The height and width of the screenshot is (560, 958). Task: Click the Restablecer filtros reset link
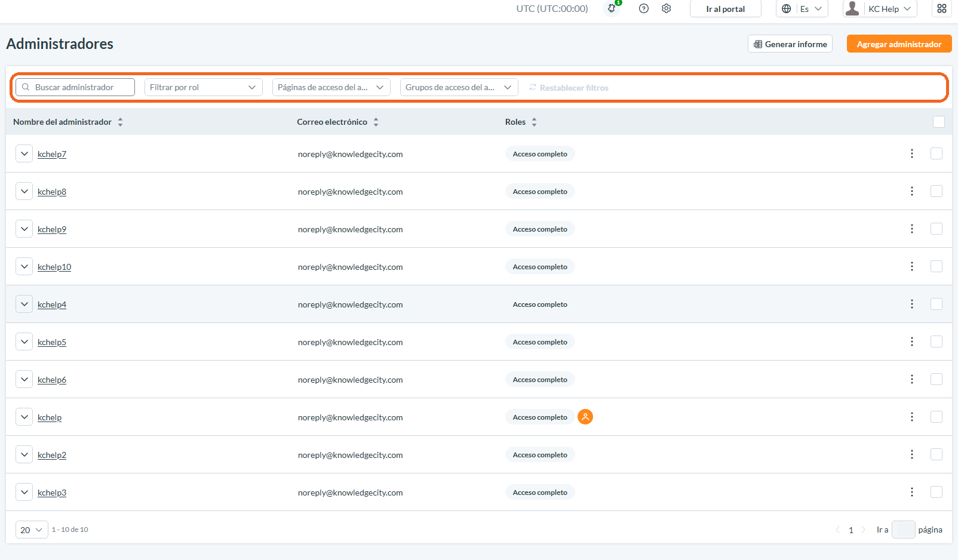click(569, 88)
